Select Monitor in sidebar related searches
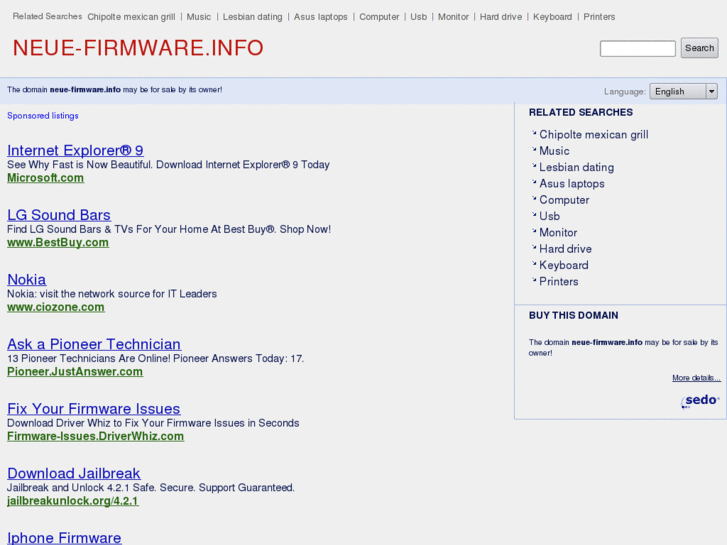This screenshot has width=727, height=545. pyautogui.click(x=558, y=232)
